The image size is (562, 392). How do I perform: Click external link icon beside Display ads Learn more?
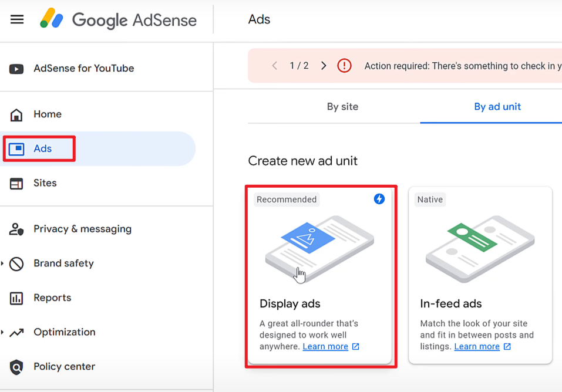pos(355,346)
